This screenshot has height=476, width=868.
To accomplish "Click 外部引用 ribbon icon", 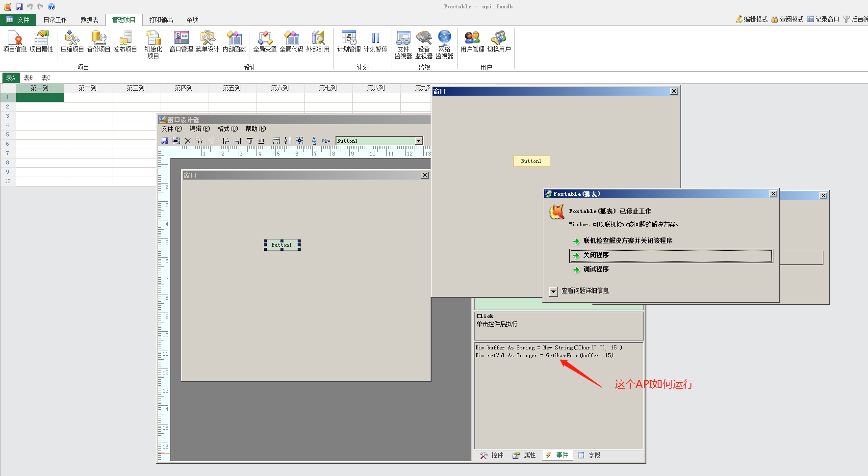I will pos(318,42).
